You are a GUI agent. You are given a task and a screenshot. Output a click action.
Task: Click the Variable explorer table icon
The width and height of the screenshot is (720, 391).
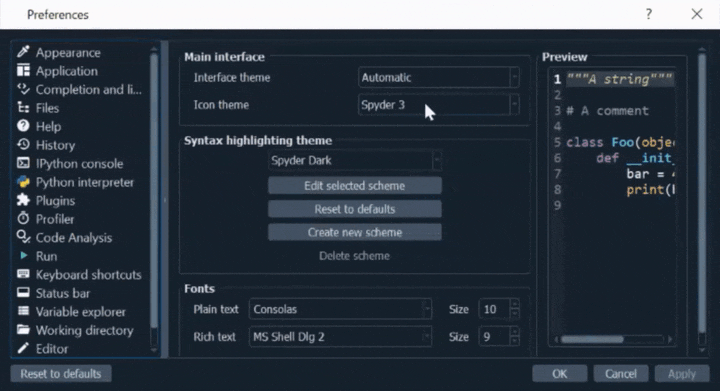tap(23, 311)
